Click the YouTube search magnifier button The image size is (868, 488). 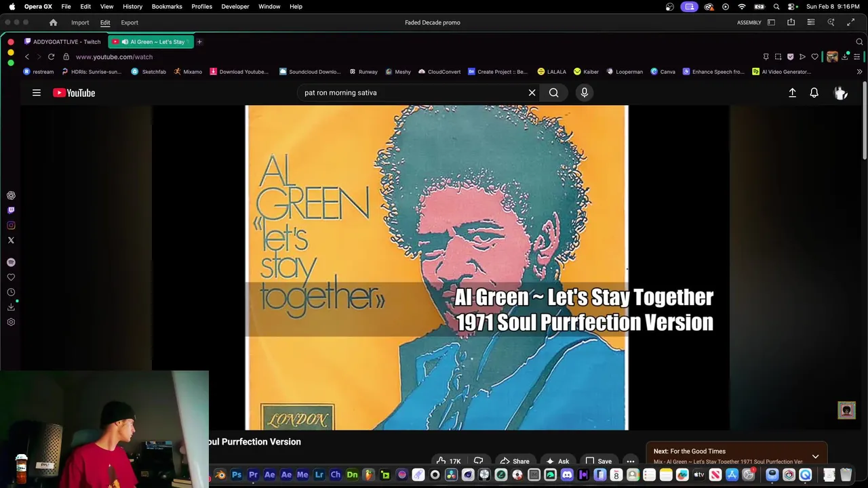pyautogui.click(x=553, y=93)
